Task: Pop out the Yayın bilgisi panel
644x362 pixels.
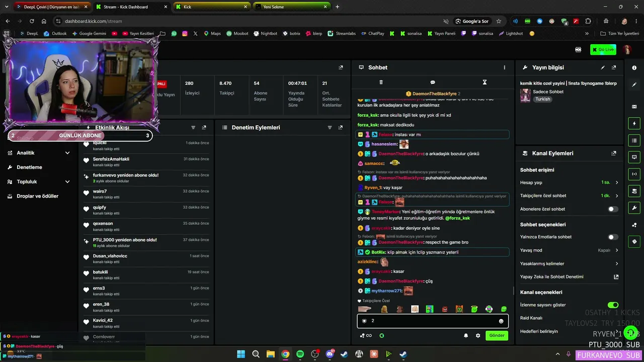Action: coord(614,67)
